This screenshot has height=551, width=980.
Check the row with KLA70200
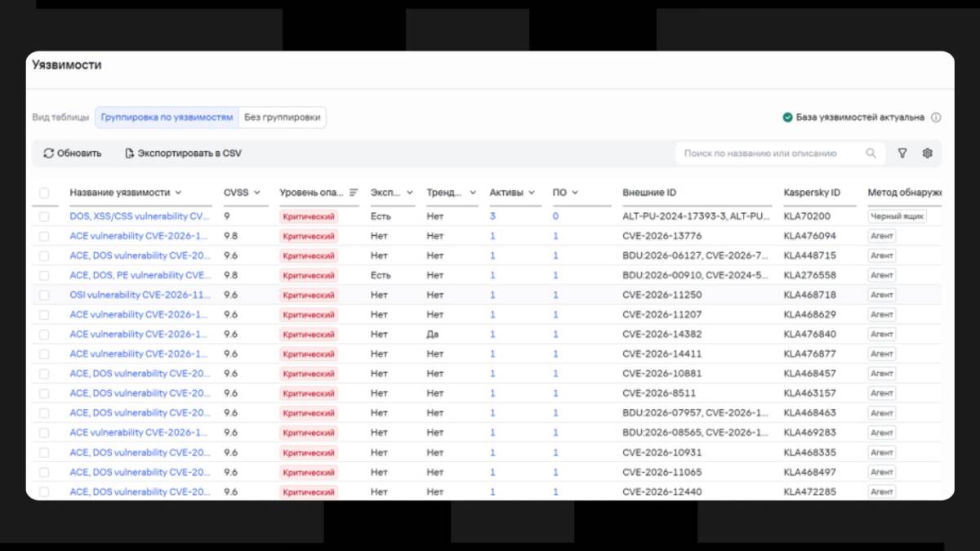click(44, 216)
